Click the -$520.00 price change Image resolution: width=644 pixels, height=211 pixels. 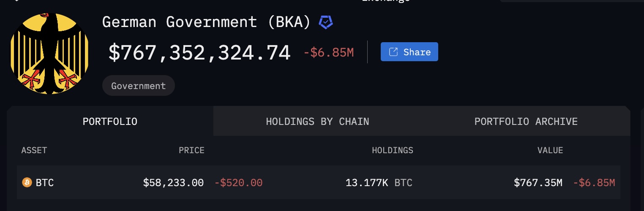pos(239,183)
